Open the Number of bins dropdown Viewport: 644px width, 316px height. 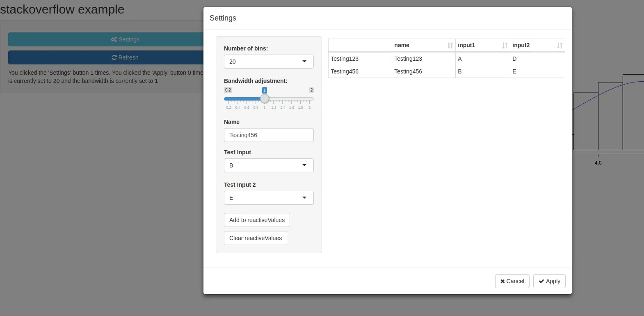click(269, 62)
